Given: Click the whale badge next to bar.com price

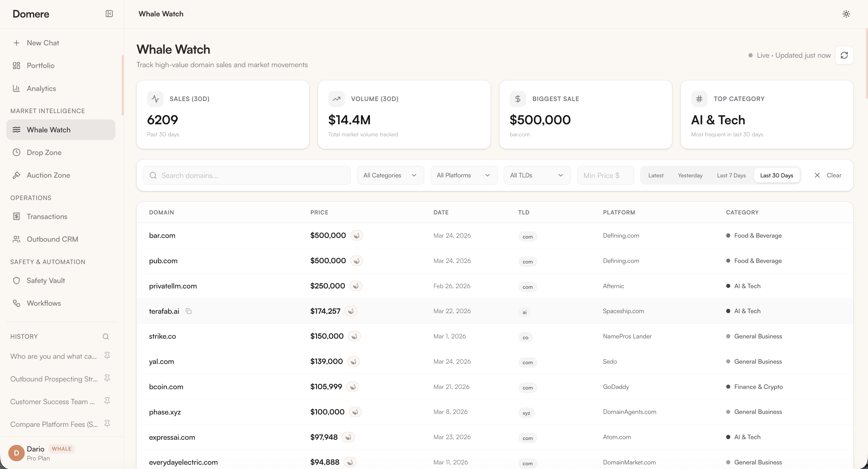Looking at the screenshot, I should click(356, 235).
